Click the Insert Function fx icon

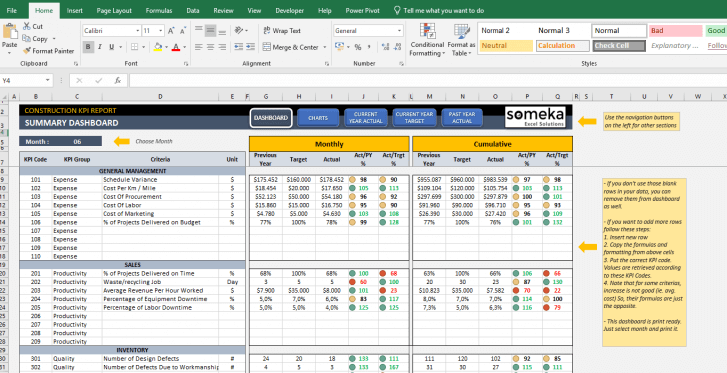[118, 81]
